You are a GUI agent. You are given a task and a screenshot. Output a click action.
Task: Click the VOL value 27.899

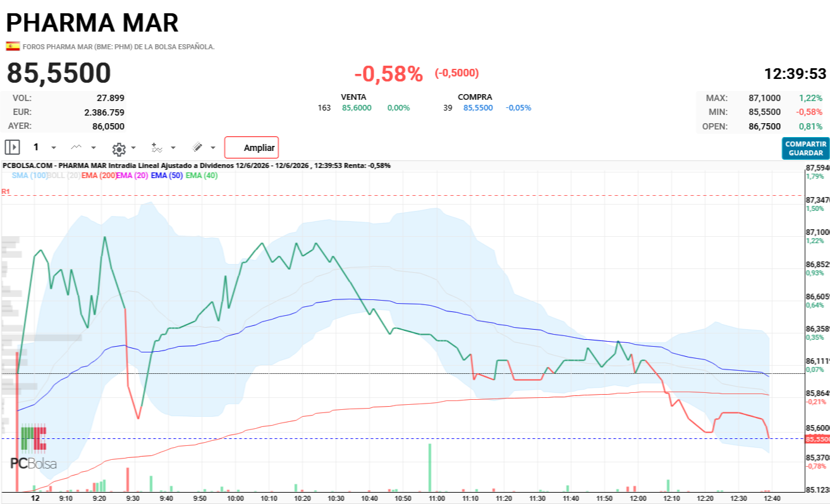(x=111, y=98)
